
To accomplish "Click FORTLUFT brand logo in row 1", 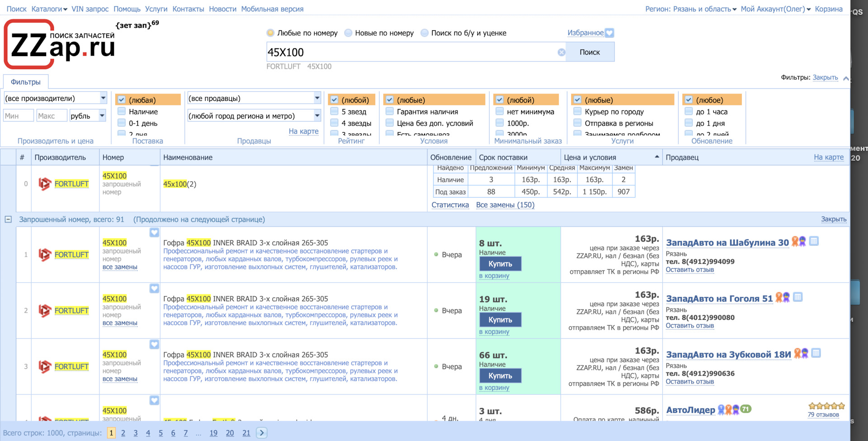I will (45, 255).
